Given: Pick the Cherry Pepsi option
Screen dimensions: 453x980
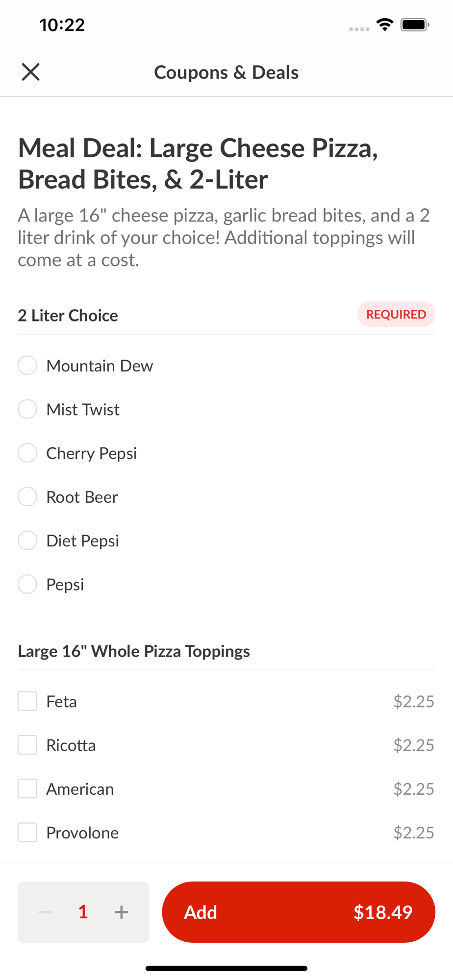Looking at the screenshot, I should click(x=27, y=453).
